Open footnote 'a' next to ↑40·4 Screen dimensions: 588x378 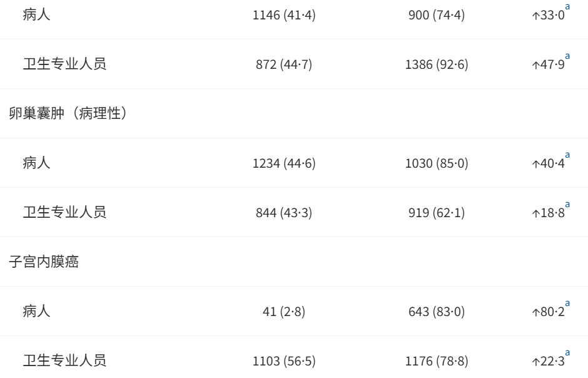tap(567, 155)
